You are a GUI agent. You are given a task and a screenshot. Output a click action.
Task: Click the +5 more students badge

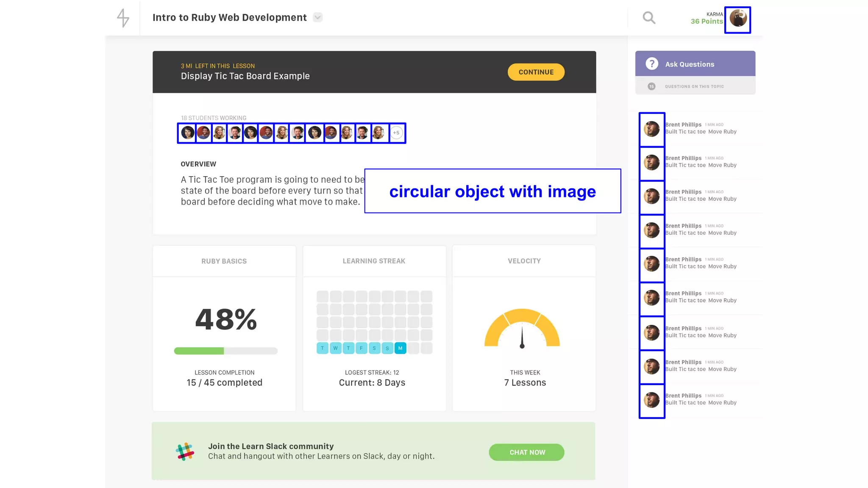click(x=396, y=133)
